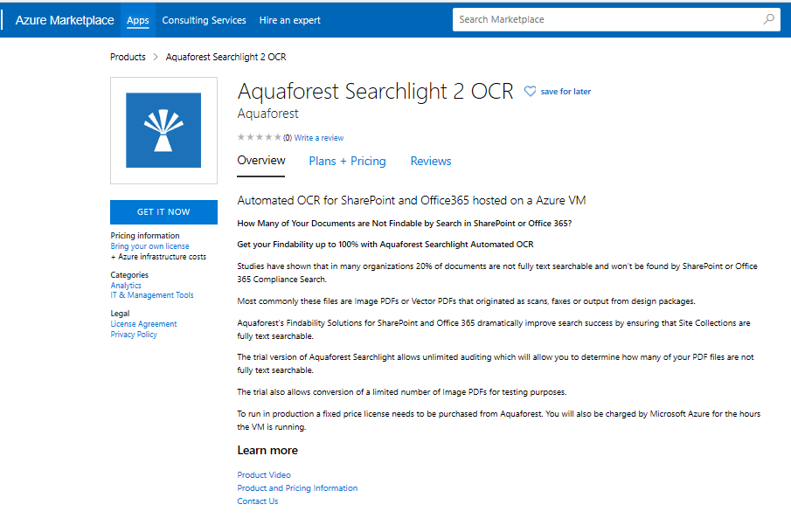The image size is (791, 532).
Task: Open the Reviews tab
Action: (x=431, y=161)
